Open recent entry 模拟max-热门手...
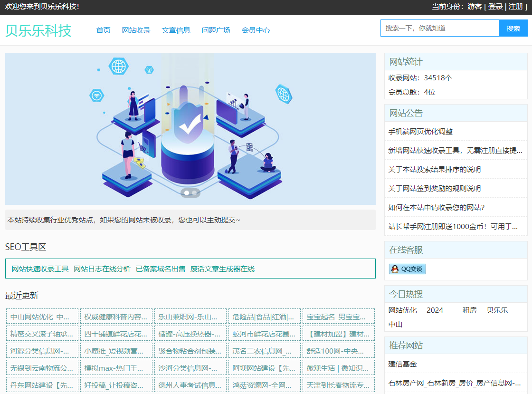This screenshot has width=532, height=394. pyautogui.click(x=116, y=368)
